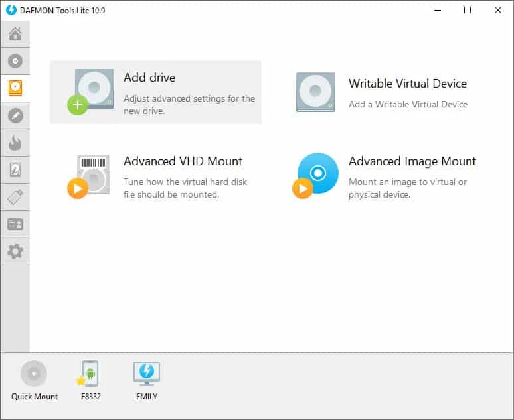Click the Writable Virtual Device icon
514x420 pixels.
[315, 92]
